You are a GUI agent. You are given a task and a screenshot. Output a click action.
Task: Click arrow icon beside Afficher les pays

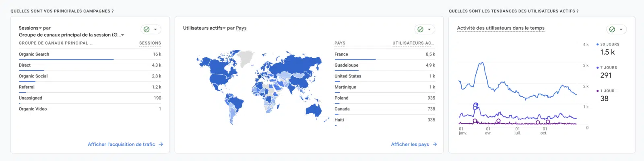click(x=435, y=145)
